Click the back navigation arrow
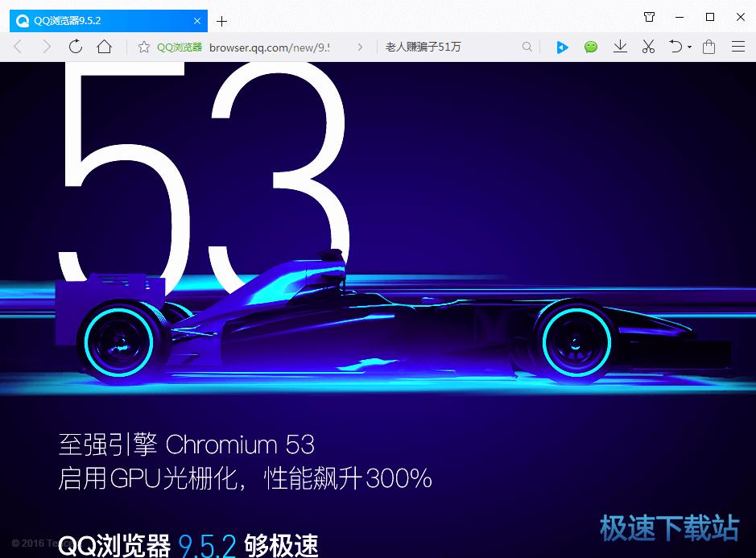 coord(18,46)
